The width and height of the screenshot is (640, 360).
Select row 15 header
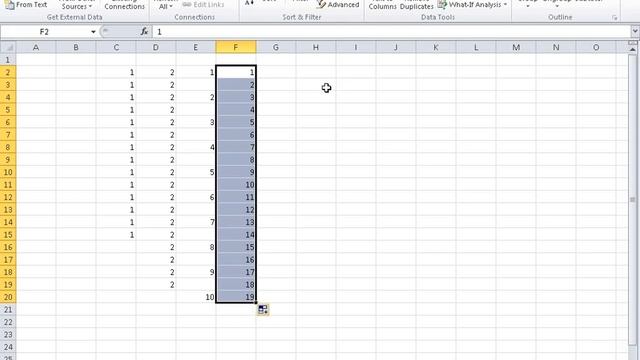(x=8, y=235)
